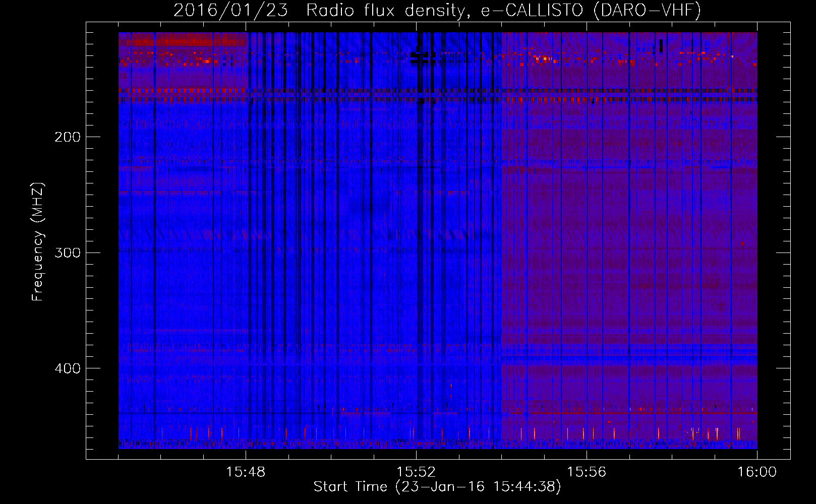816x504 pixels.
Task: Click the 400 frequency tick label
Action: point(68,368)
